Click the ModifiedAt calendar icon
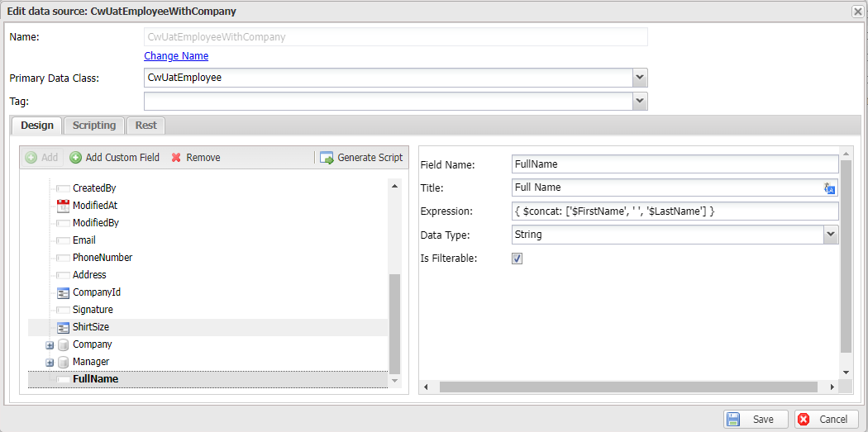This screenshot has height=432, width=868. click(x=63, y=206)
